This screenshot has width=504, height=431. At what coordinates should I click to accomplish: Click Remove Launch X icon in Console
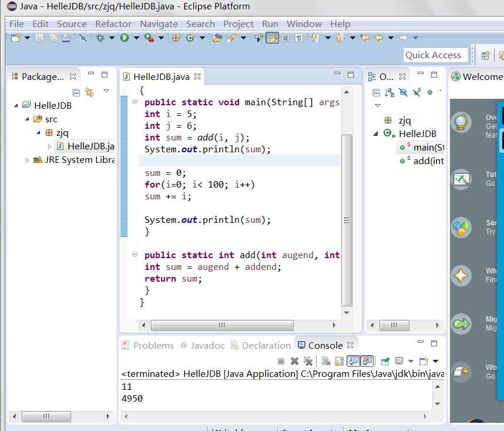click(294, 361)
